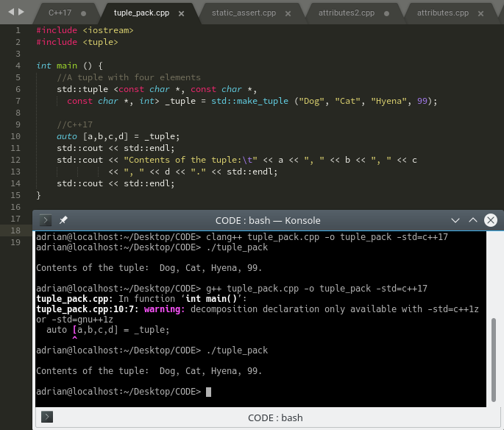Maximize Konsole with the up chevron
This screenshot has height=430, width=504.
point(473,220)
